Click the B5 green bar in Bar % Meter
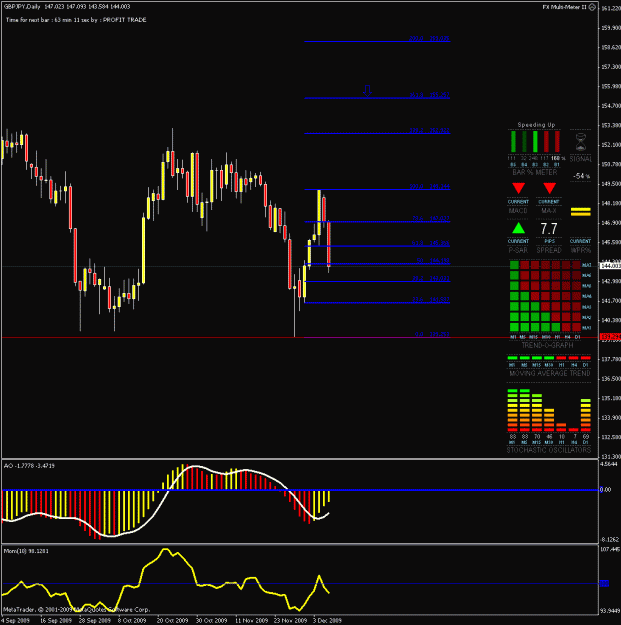The image size is (621, 625). pos(513,142)
